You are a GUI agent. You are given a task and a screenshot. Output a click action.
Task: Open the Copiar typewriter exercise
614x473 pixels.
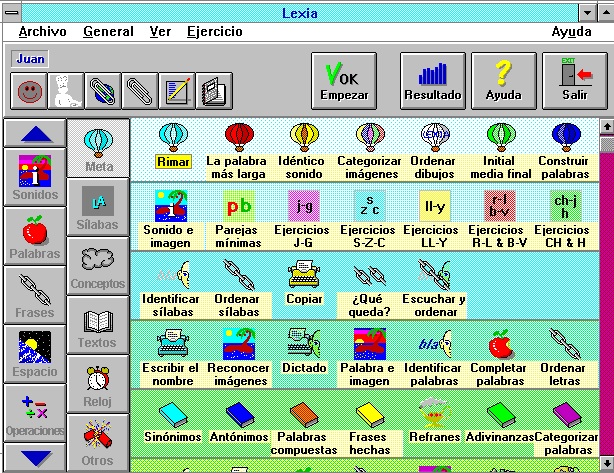tap(304, 283)
